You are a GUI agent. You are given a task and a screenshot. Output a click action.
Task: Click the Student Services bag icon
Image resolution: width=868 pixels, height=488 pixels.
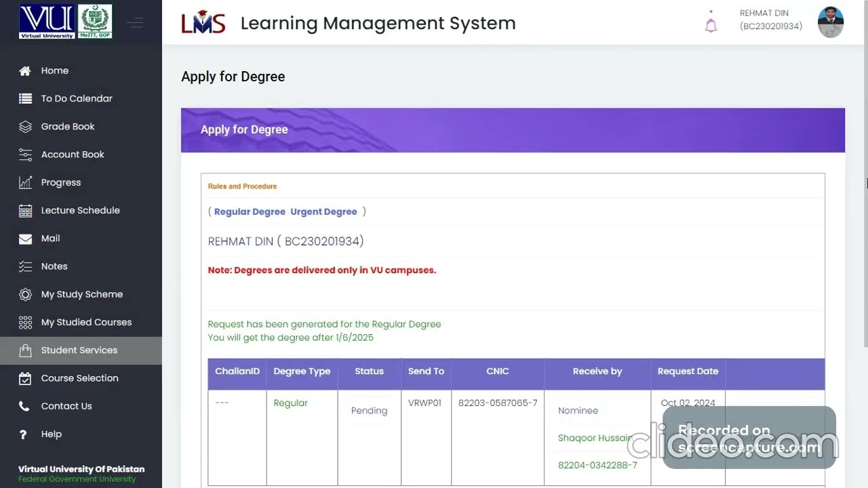tap(25, 350)
